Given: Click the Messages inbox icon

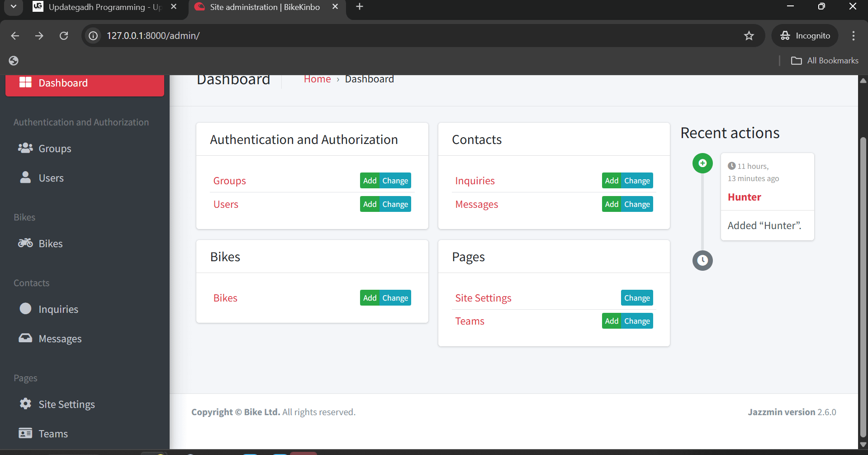Looking at the screenshot, I should [x=25, y=338].
